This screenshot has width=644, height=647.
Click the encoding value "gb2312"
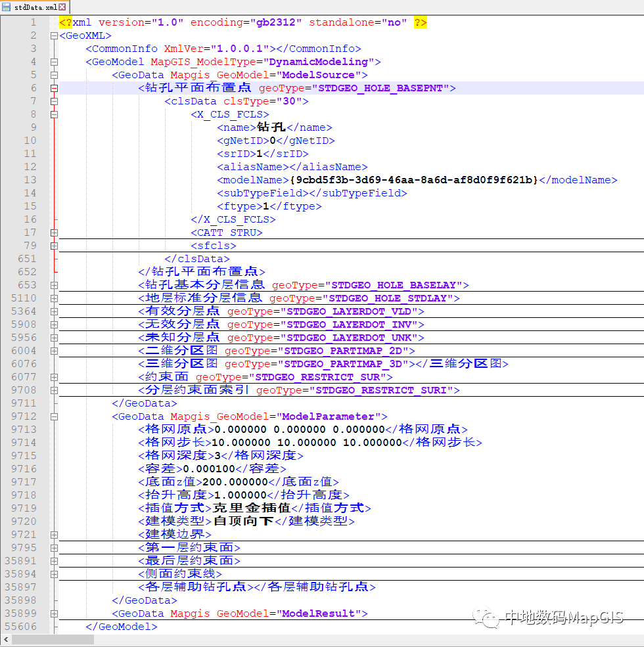point(276,22)
